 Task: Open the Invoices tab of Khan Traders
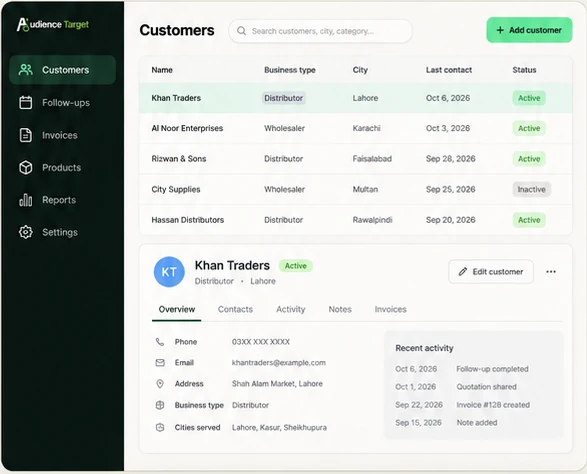click(390, 309)
